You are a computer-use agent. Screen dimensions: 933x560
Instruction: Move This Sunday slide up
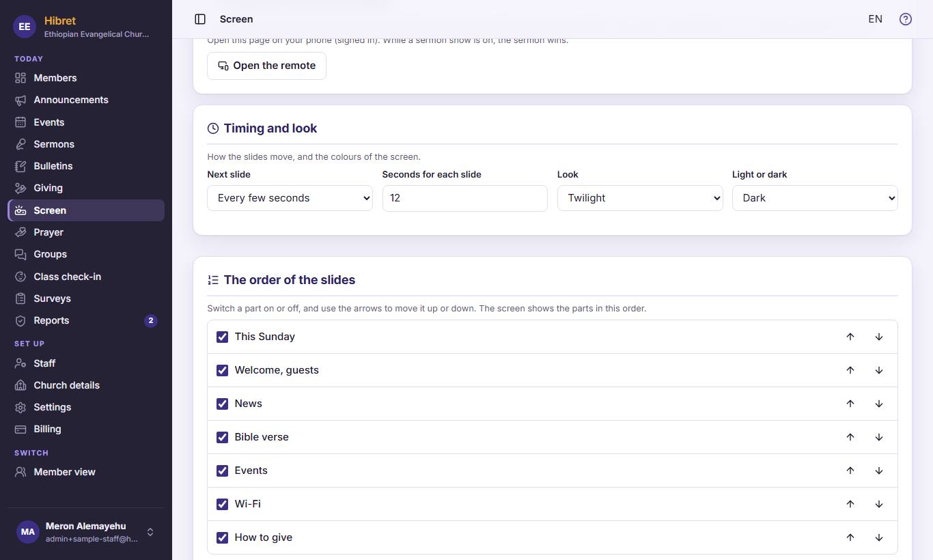click(x=850, y=337)
